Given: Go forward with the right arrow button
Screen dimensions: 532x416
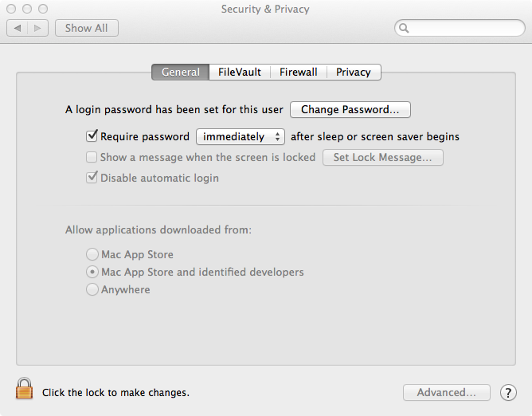Looking at the screenshot, I should pos(39,28).
